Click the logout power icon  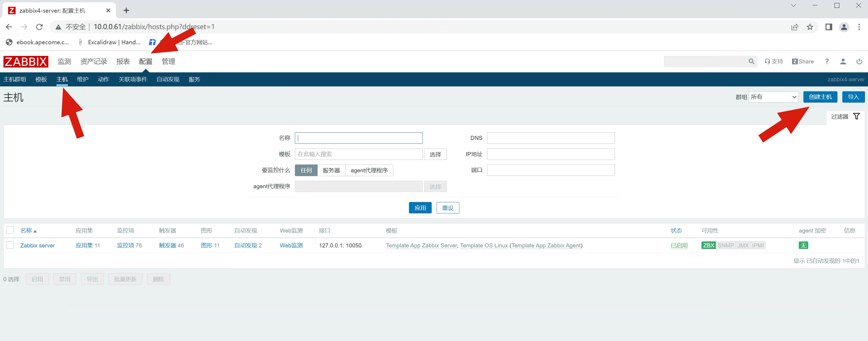tap(859, 61)
